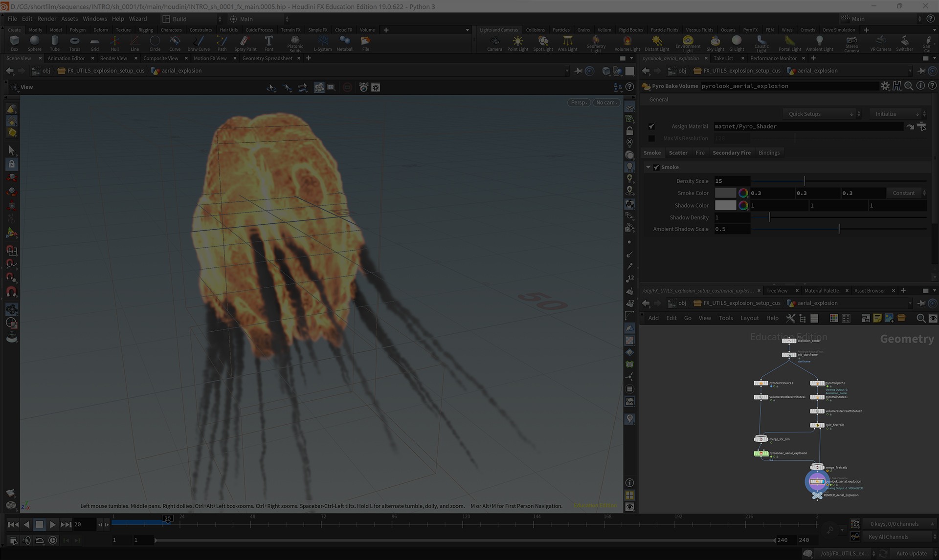
Task: Select the Grid shelf tool
Action: 94,43
